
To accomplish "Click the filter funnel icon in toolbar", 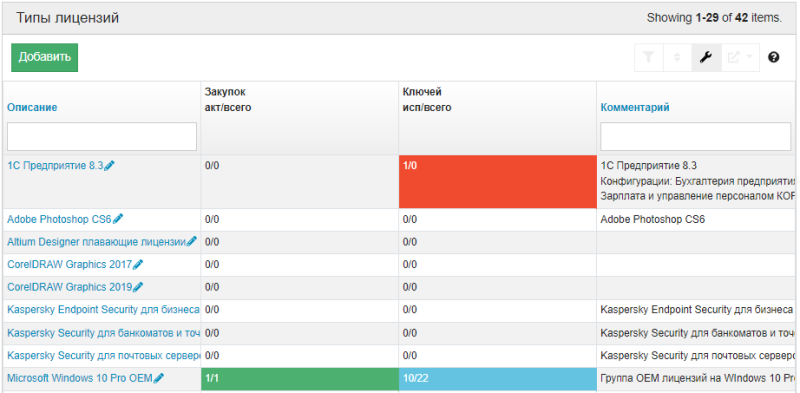I will pos(648,57).
